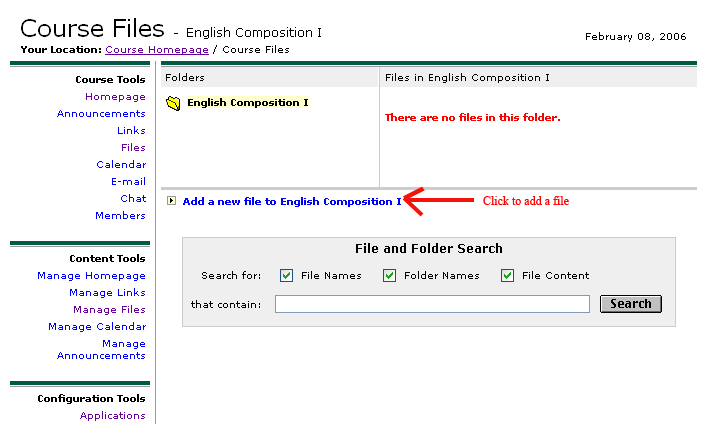
Task: Open Homepage in Course Tools
Action: (115, 97)
